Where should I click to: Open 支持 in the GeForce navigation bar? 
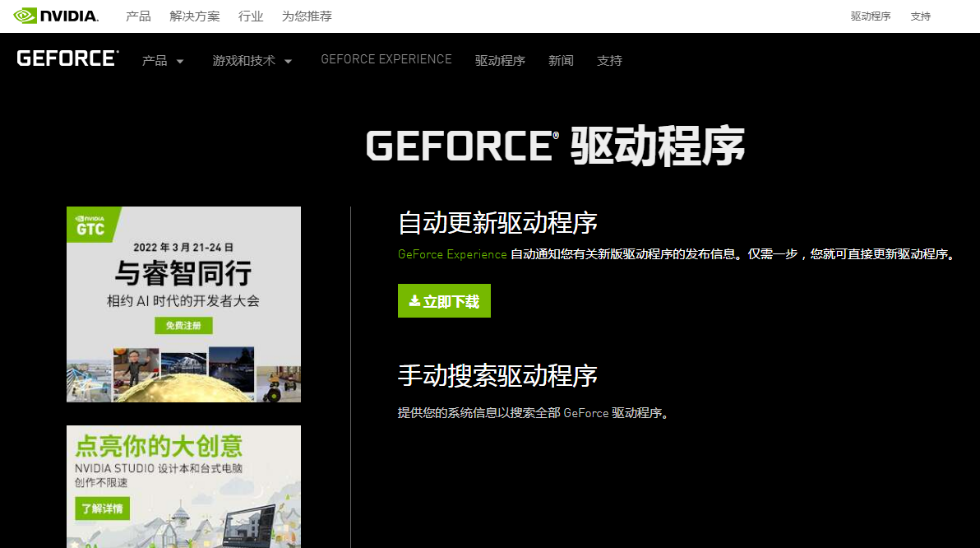click(609, 61)
